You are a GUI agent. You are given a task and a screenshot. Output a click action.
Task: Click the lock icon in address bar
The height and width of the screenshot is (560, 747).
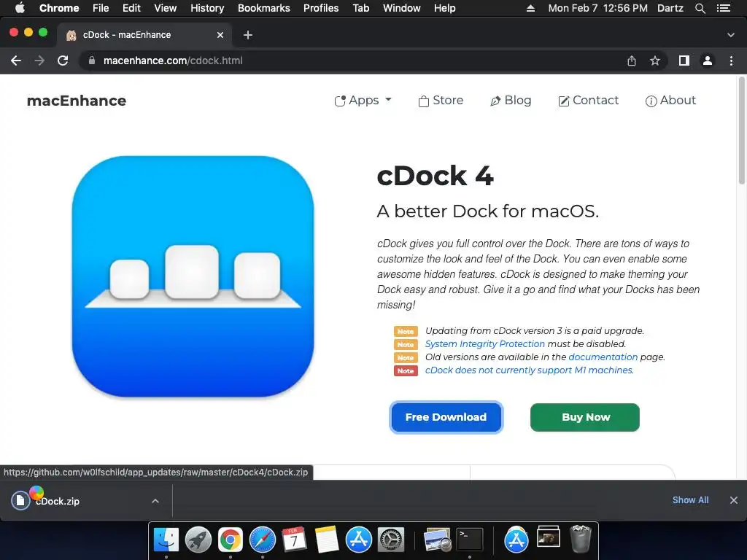click(92, 61)
